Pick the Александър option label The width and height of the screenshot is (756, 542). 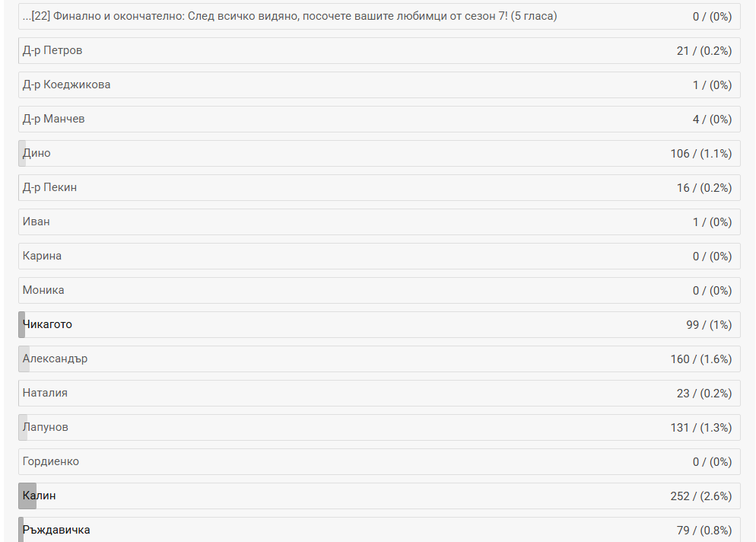click(x=55, y=359)
